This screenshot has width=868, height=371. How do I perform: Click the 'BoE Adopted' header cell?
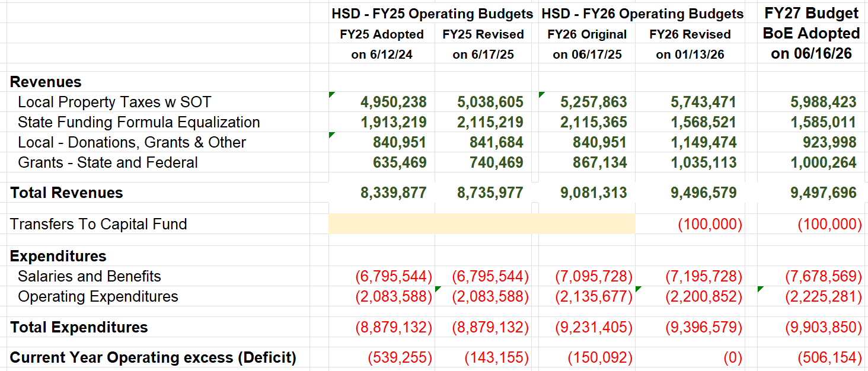pyautogui.click(x=811, y=33)
